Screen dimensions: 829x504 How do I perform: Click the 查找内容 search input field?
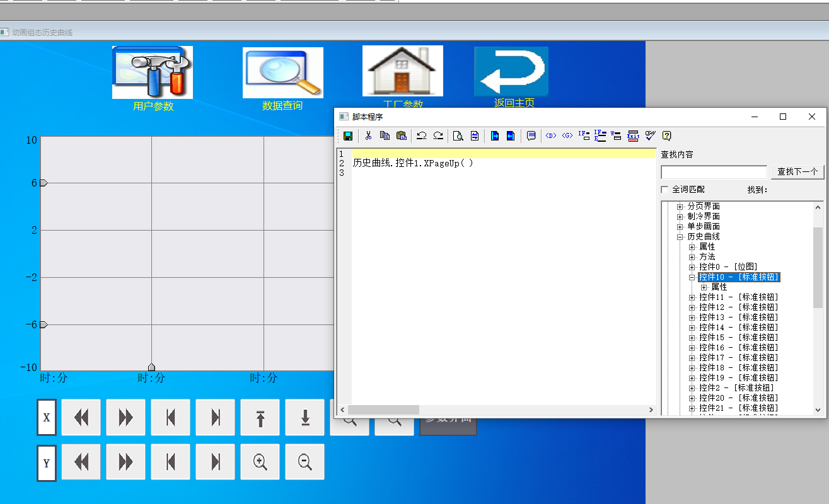tap(714, 172)
